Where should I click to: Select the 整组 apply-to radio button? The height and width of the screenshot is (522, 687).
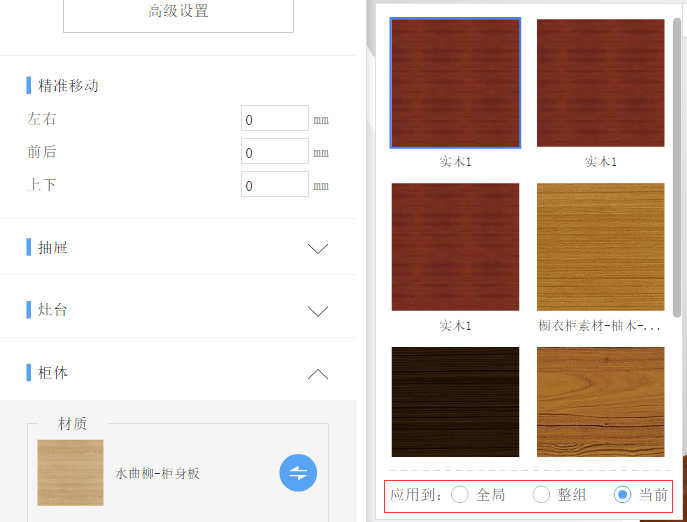(541, 495)
